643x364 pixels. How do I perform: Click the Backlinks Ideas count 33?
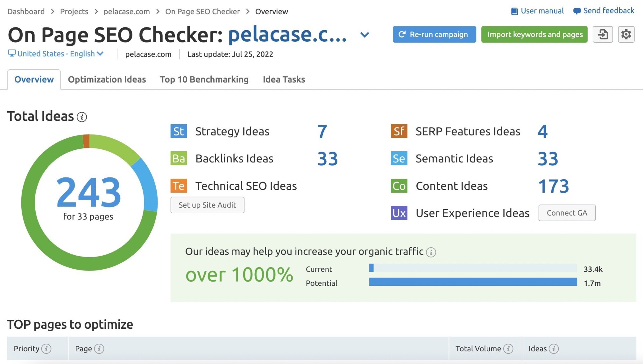tap(328, 159)
